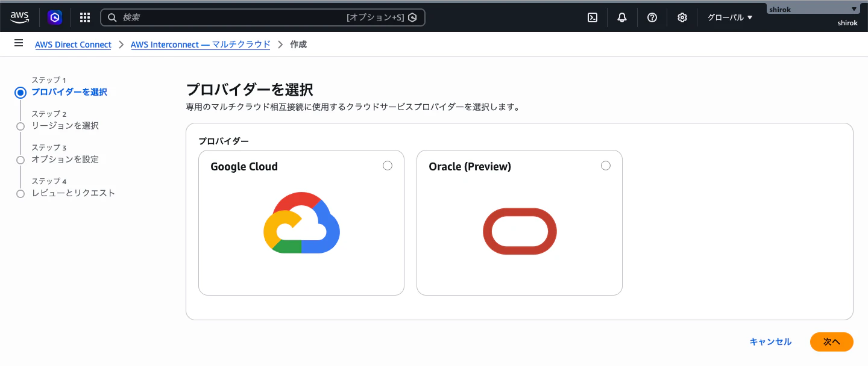This screenshot has height=366, width=868.
Task: Click the 作成 breadcrumb text
Action: point(298,45)
